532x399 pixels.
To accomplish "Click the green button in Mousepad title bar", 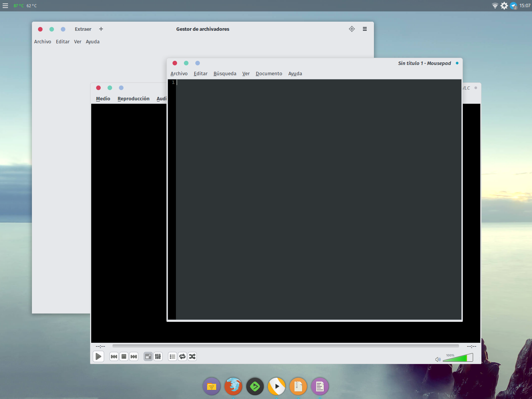I will (x=186, y=63).
